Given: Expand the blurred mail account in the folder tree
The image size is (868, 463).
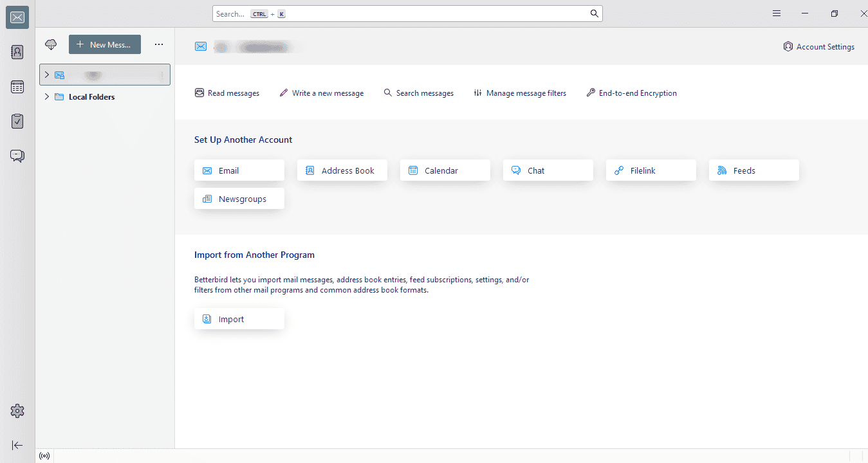Looking at the screenshot, I should pyautogui.click(x=46, y=75).
